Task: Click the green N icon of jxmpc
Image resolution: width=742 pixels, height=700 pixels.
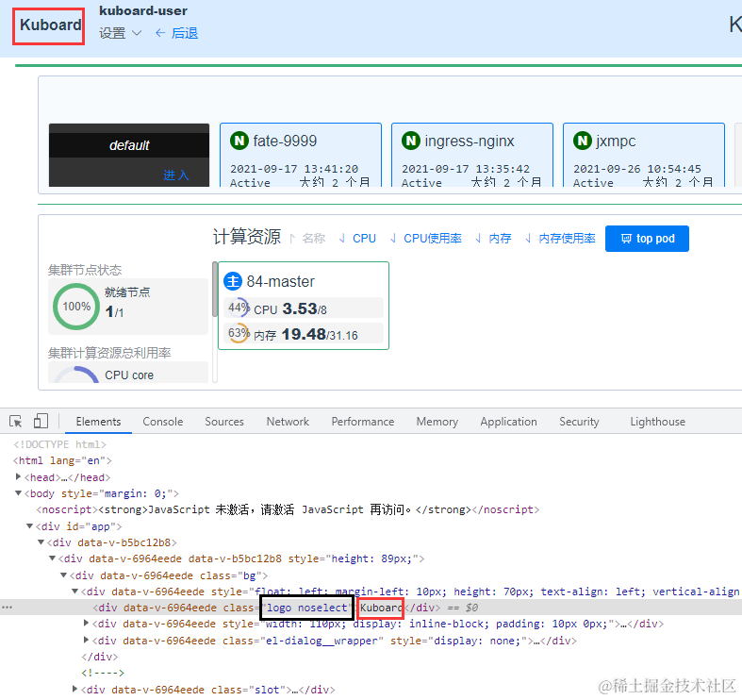Action: pyautogui.click(x=583, y=141)
